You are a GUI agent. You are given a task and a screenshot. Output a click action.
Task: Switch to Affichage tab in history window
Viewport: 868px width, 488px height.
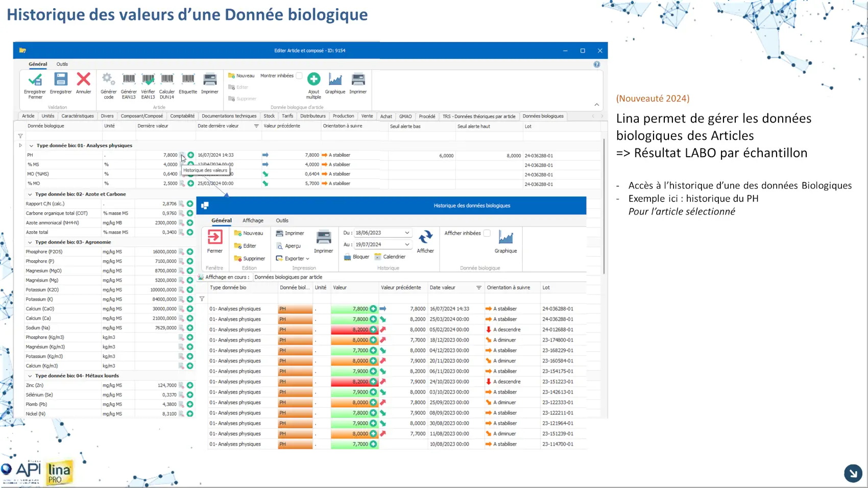pos(253,221)
